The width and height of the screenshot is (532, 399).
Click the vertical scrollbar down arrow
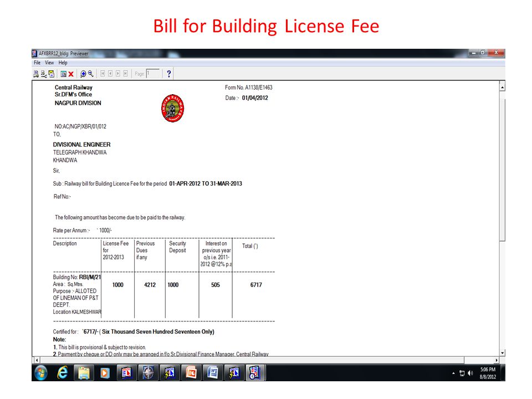coord(502,353)
